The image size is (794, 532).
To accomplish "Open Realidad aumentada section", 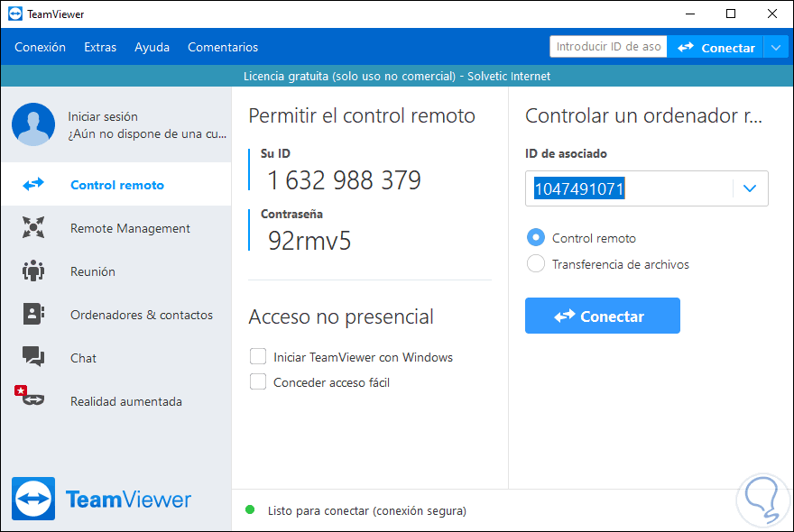I will tap(116, 401).
